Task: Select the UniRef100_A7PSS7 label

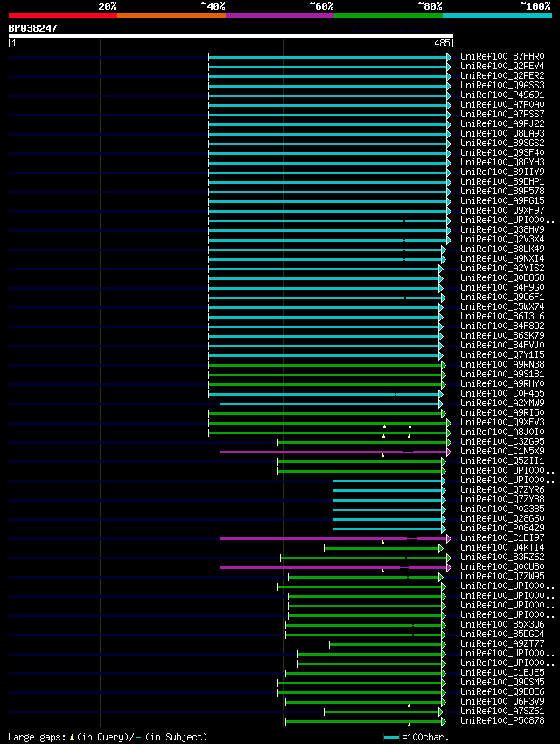Action: point(502,115)
